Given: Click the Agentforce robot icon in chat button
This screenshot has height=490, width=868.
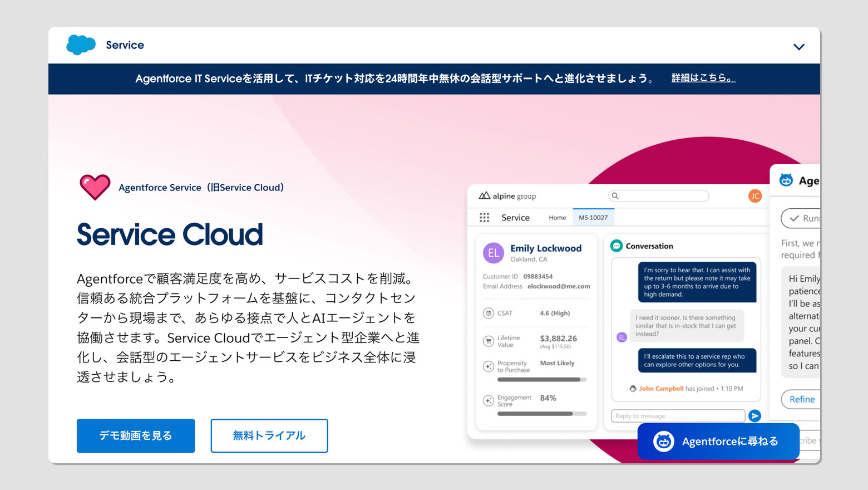Looking at the screenshot, I should coord(664,442).
